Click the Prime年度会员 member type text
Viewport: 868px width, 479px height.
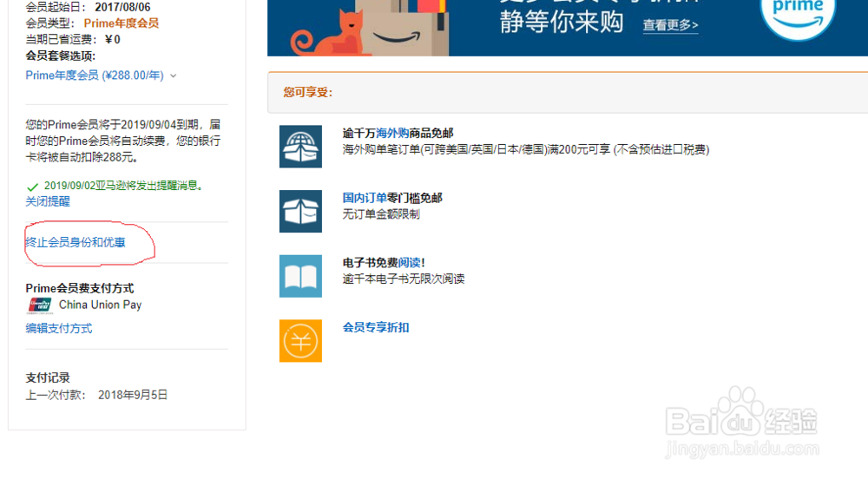click(x=122, y=23)
